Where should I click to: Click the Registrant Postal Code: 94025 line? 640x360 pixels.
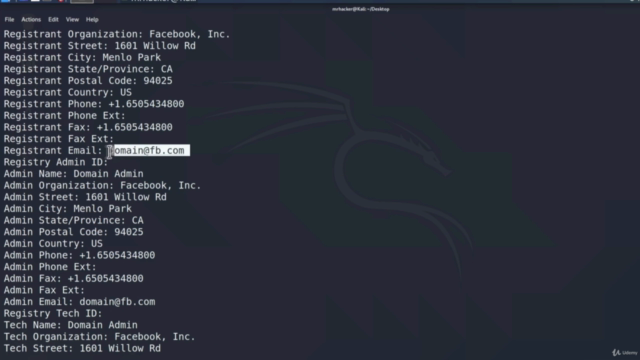click(88, 81)
